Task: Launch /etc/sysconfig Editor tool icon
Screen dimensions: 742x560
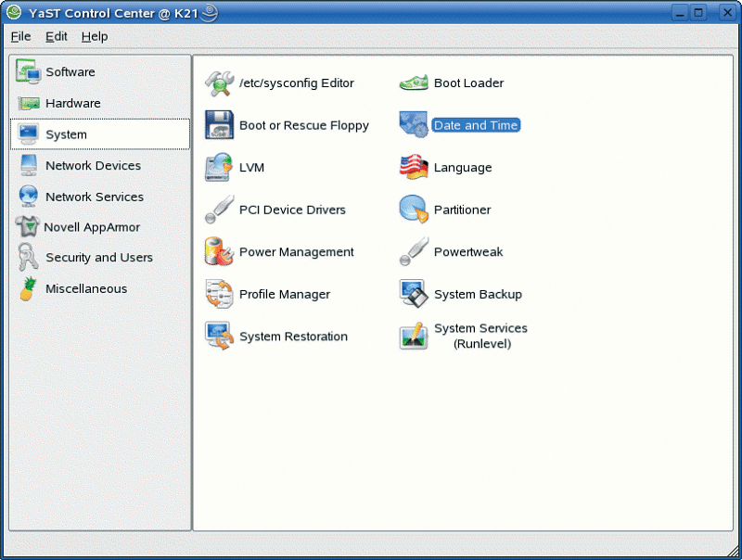Action: click(x=219, y=83)
